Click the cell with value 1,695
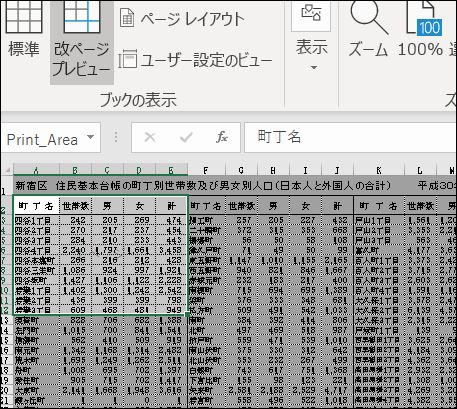 tap(75, 360)
